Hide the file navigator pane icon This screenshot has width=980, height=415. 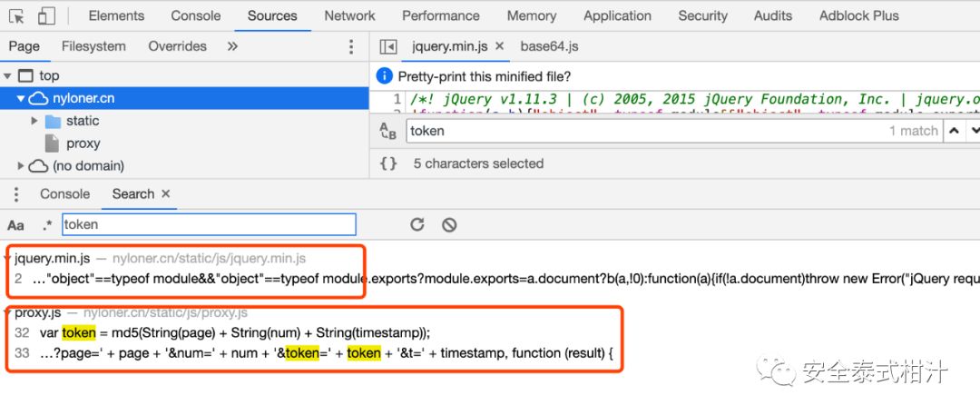pos(388,46)
